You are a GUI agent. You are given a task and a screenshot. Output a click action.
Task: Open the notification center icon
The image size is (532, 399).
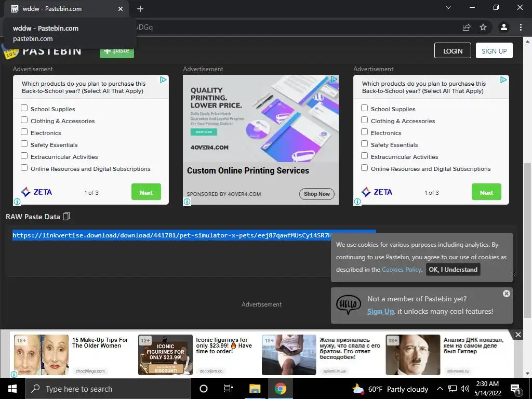coord(515,389)
